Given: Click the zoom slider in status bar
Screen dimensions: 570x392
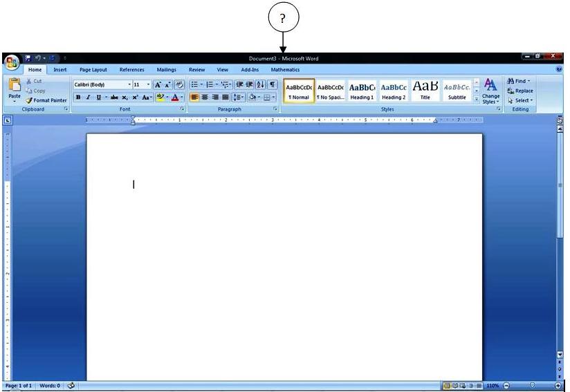Looking at the screenshot, I should [x=532, y=385].
